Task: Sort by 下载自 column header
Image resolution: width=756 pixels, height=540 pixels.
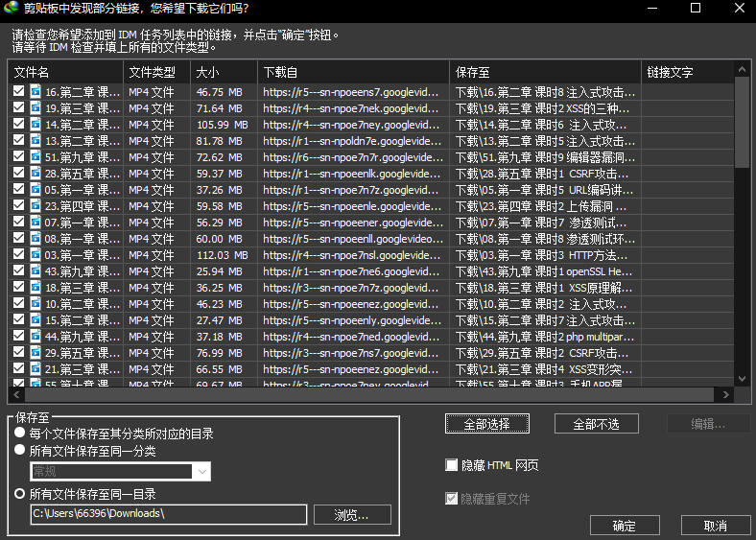Action: [x=353, y=72]
